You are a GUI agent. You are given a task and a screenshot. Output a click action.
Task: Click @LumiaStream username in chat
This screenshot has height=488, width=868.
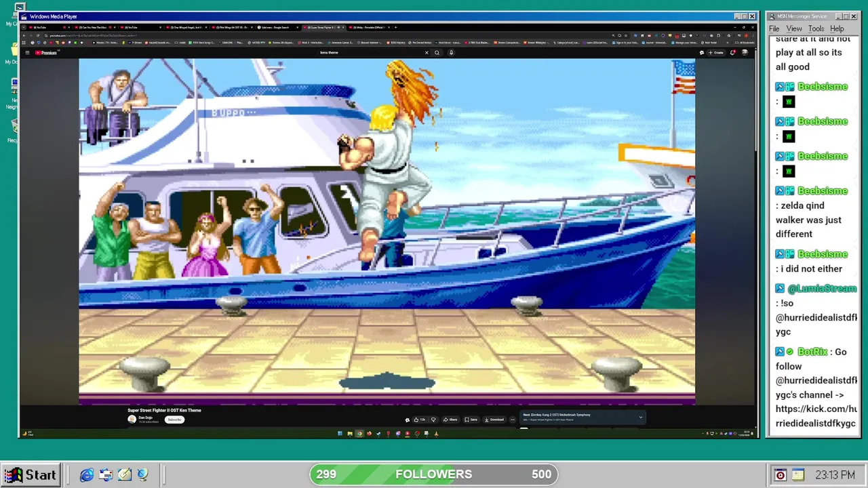click(822, 289)
